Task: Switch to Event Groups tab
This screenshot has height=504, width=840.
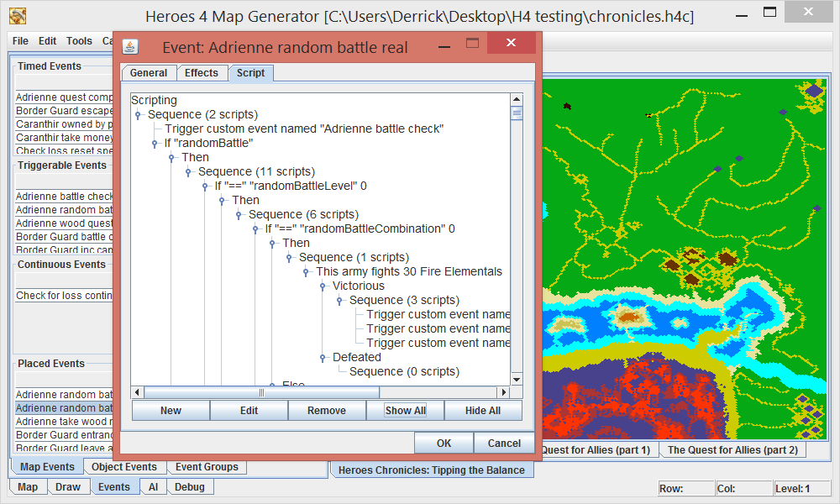Action: (207, 467)
